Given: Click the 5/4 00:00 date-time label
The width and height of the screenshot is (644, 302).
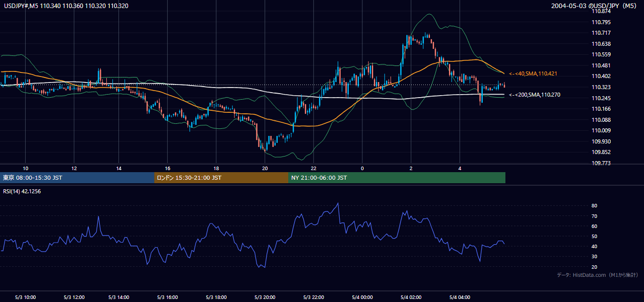Looking at the screenshot, I should click(362, 297).
